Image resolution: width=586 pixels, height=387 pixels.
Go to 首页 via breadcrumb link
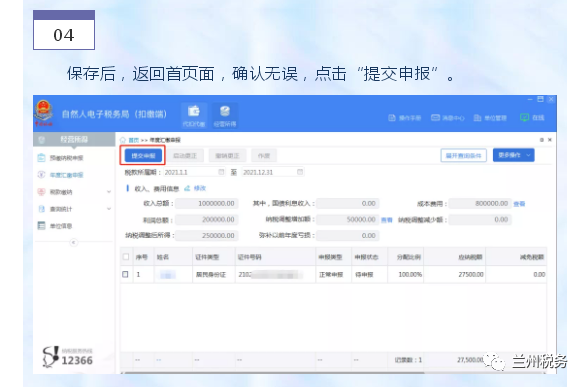tap(134, 140)
